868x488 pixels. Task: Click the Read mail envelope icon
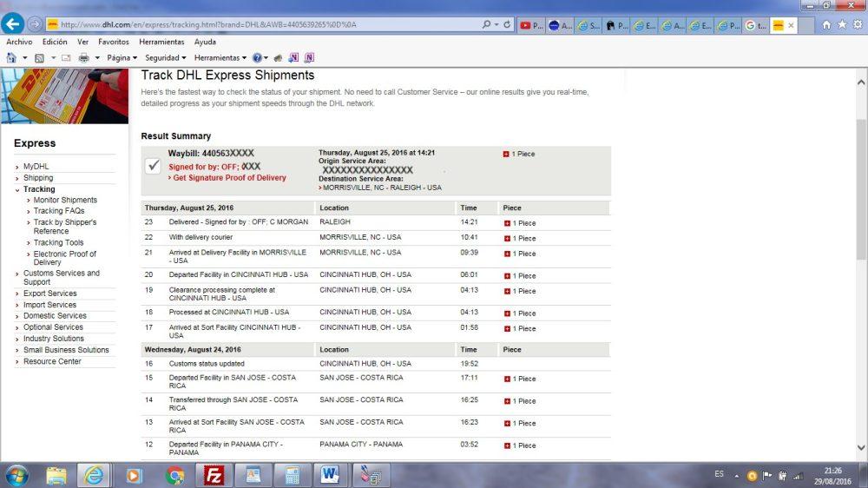pyautogui.click(x=66, y=57)
